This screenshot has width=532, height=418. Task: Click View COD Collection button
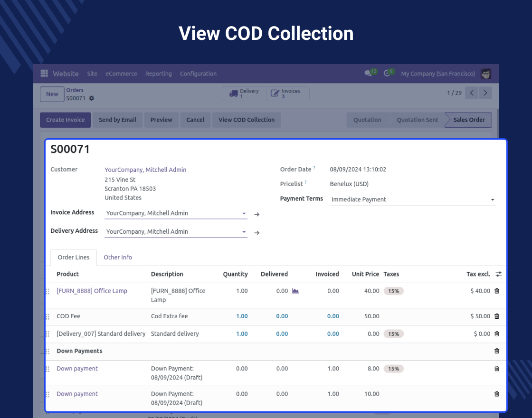click(x=247, y=120)
